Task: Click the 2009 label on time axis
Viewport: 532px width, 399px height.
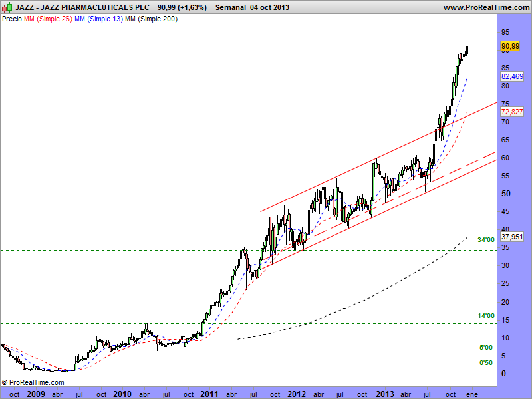Action: tap(36, 394)
